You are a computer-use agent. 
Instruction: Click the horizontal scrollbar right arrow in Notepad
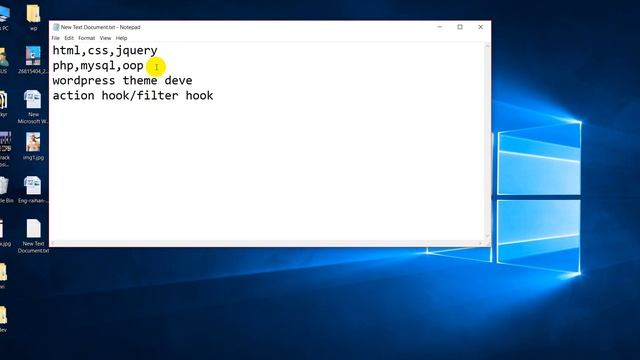coord(480,243)
